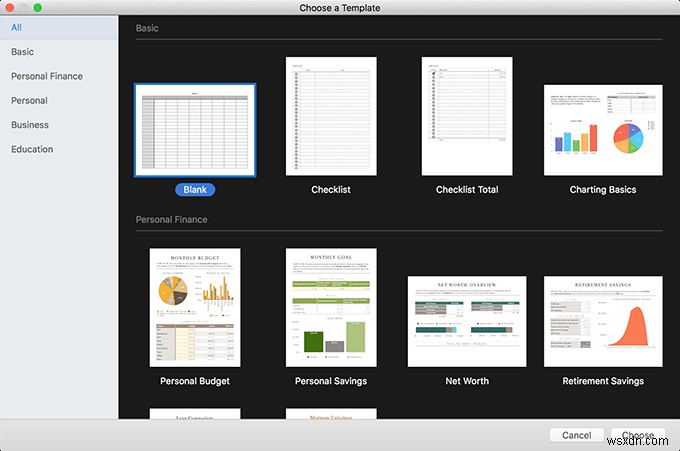Click the Personal Budget label text

click(195, 381)
